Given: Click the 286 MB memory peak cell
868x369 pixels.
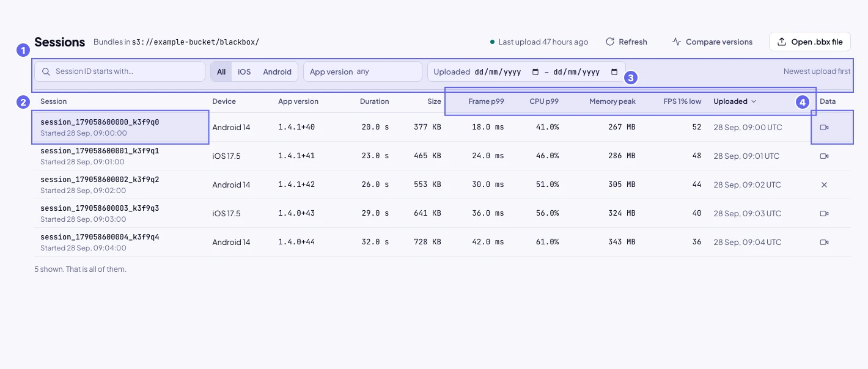Looking at the screenshot, I should coord(622,156).
